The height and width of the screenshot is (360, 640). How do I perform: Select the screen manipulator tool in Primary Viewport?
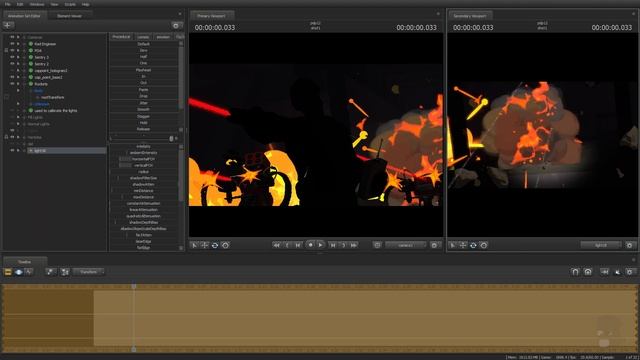point(225,245)
